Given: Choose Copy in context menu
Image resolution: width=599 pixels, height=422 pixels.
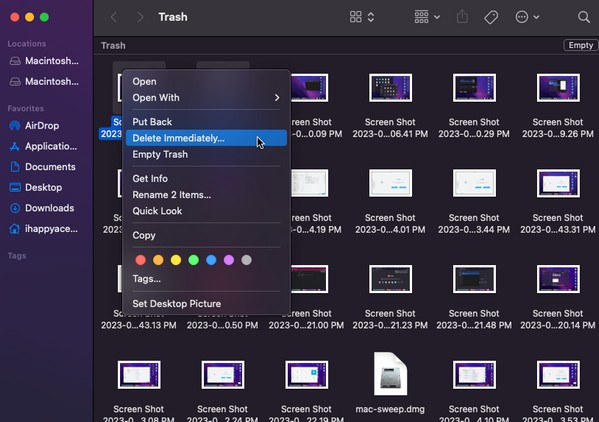Looking at the screenshot, I should [206, 235].
